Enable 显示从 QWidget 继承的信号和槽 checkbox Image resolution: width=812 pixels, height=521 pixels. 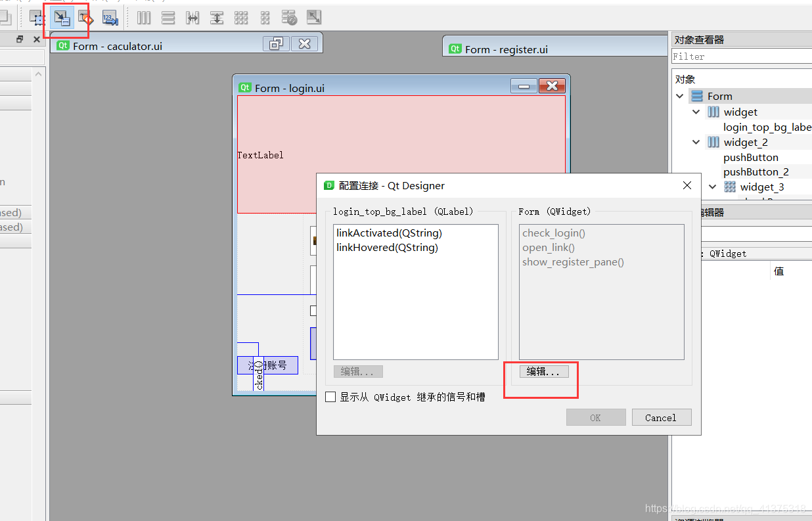(331, 397)
